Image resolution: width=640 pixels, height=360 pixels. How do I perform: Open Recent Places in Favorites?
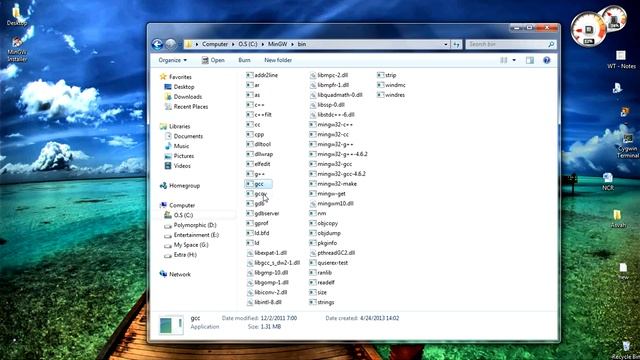[x=186, y=107]
